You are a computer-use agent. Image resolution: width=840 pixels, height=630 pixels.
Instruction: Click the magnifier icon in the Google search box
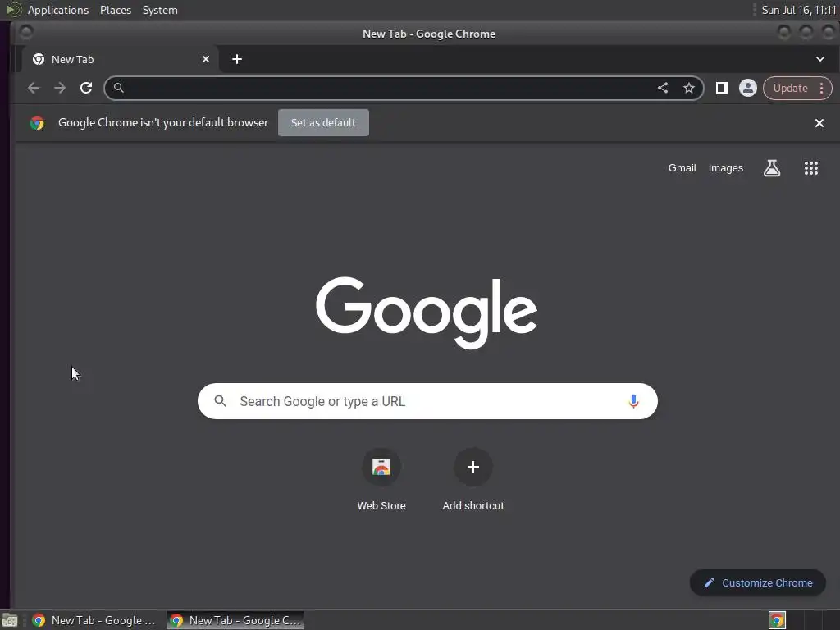[x=220, y=400]
